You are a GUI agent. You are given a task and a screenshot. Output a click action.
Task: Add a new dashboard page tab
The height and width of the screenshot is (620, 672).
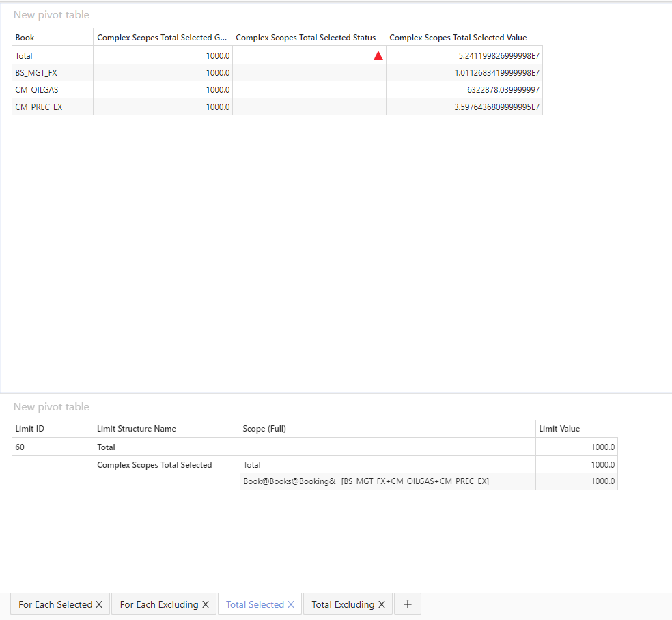[x=408, y=604]
